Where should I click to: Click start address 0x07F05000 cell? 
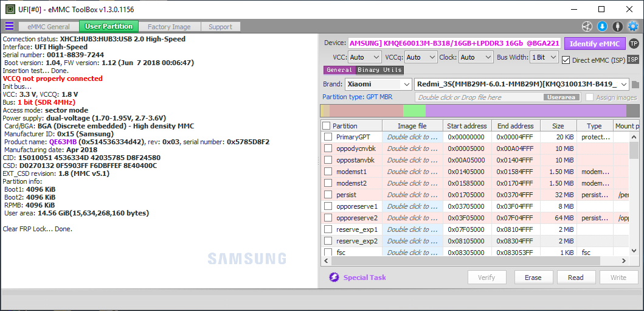click(467, 229)
